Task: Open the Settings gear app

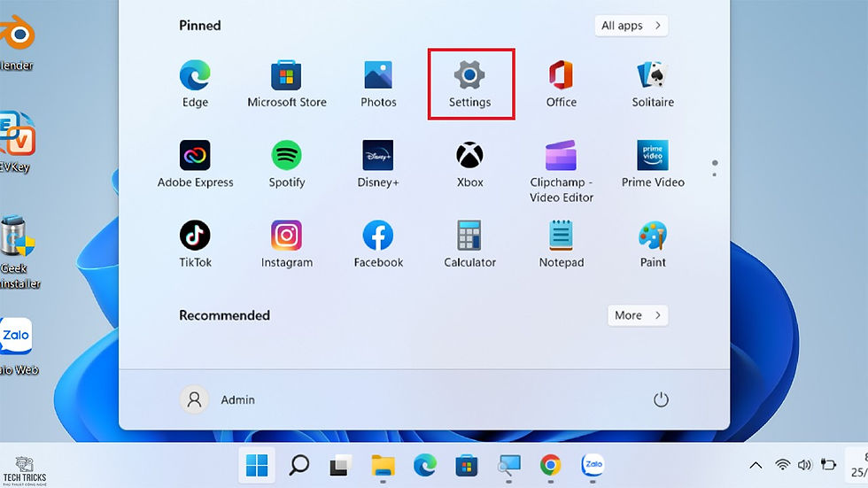Action: pos(470,84)
